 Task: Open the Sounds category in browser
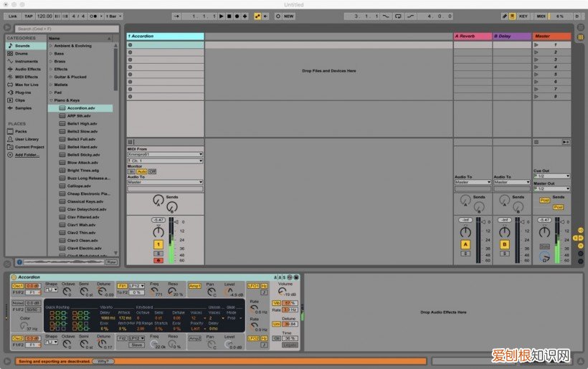tap(22, 45)
